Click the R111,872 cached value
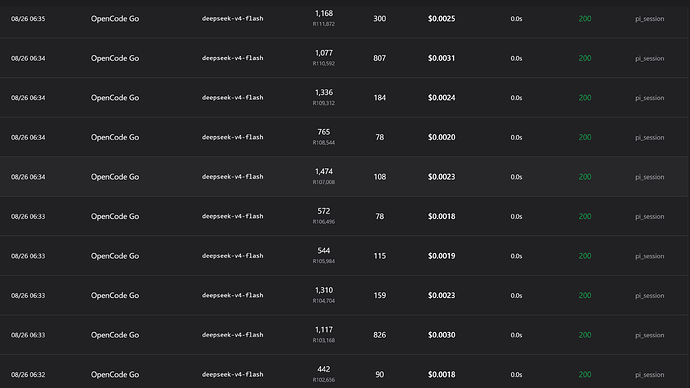Image resolution: width=690 pixels, height=388 pixels. pyautogui.click(x=324, y=24)
